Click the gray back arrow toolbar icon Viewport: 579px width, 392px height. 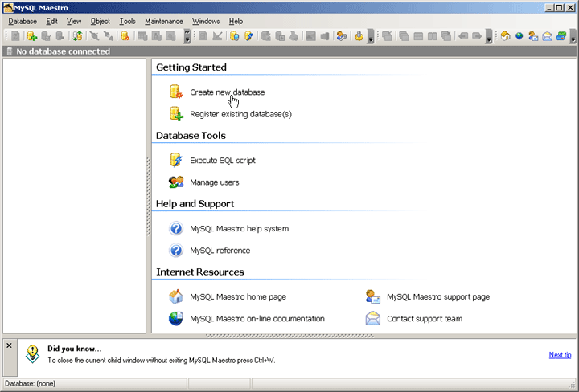(x=463, y=36)
